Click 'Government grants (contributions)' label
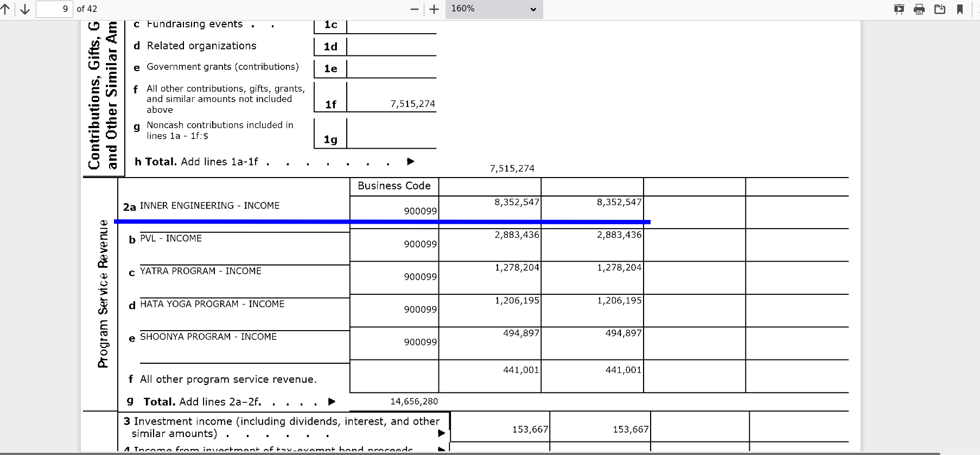The height and width of the screenshot is (455, 980). [222, 67]
